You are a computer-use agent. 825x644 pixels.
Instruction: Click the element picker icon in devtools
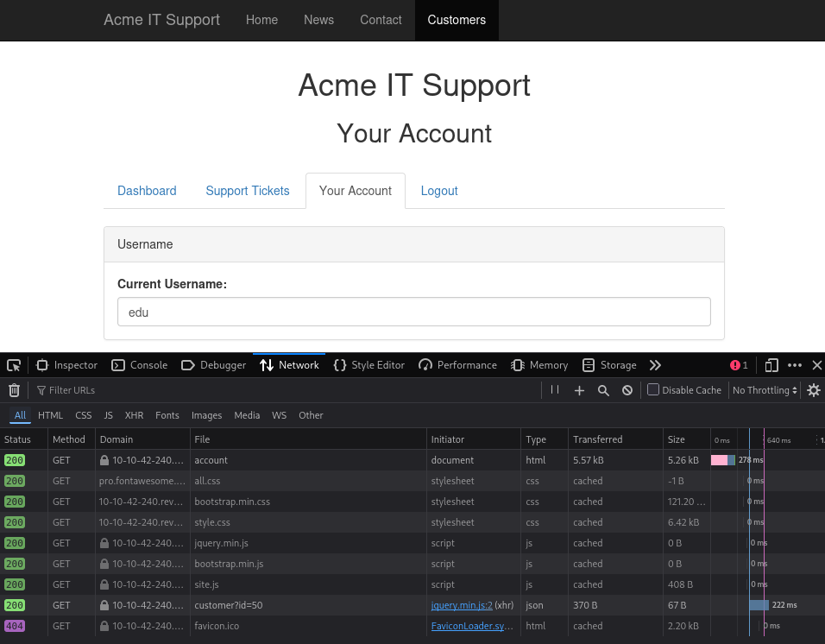pyautogui.click(x=14, y=365)
